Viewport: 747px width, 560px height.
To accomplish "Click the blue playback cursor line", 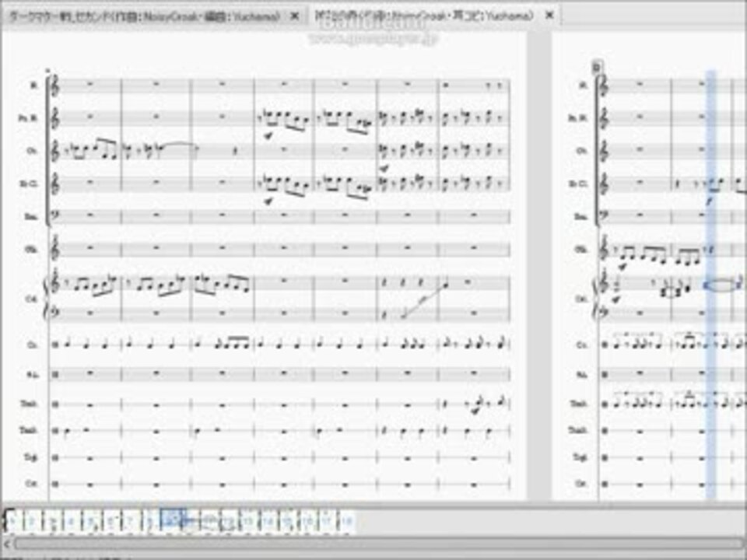I will [710, 285].
